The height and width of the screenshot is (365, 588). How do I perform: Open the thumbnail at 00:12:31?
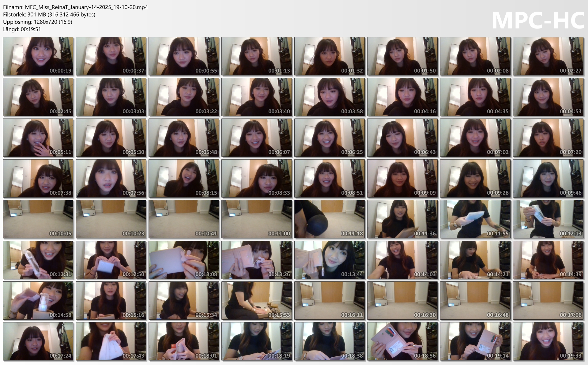(x=38, y=260)
